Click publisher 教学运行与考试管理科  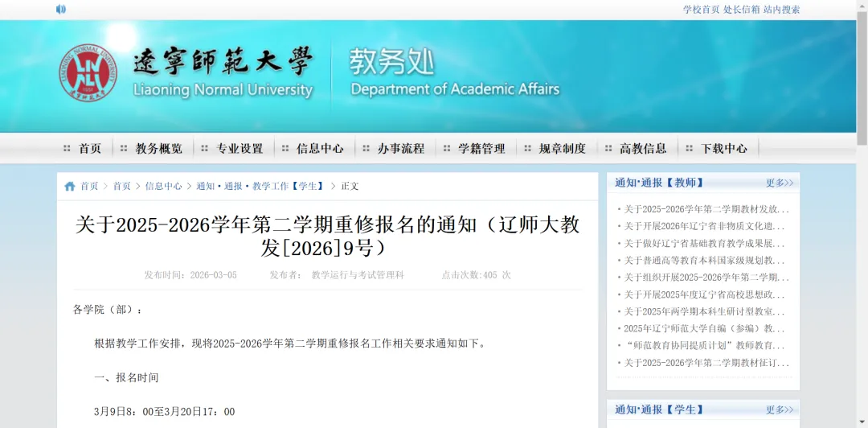click(x=358, y=275)
